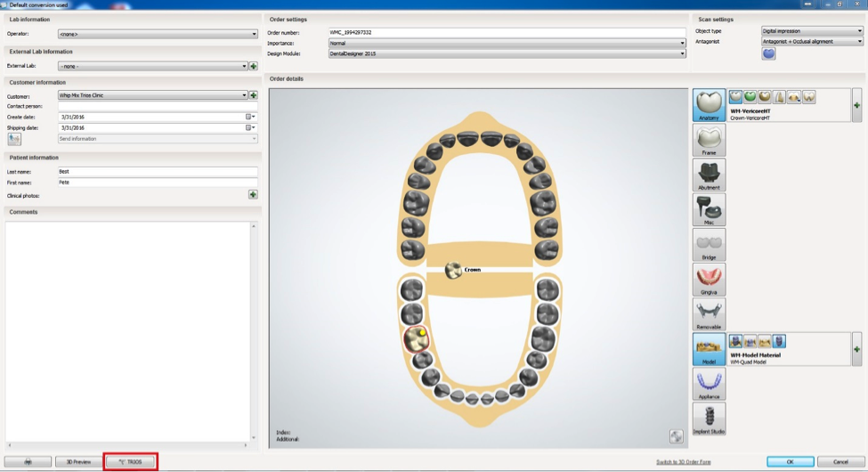The image size is (868, 472).
Task: Click the Appliance icon in sidebar
Action: click(709, 384)
